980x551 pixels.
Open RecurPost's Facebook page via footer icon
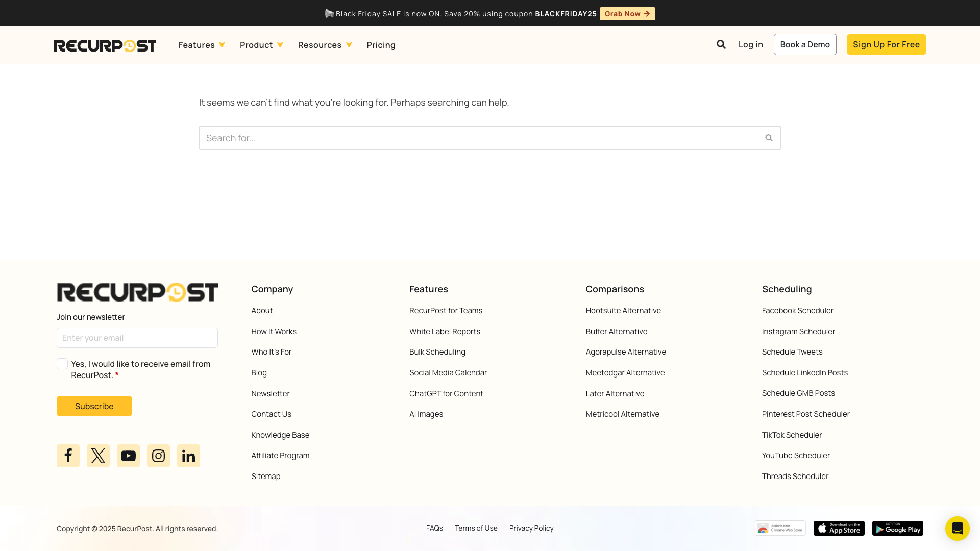(x=68, y=456)
